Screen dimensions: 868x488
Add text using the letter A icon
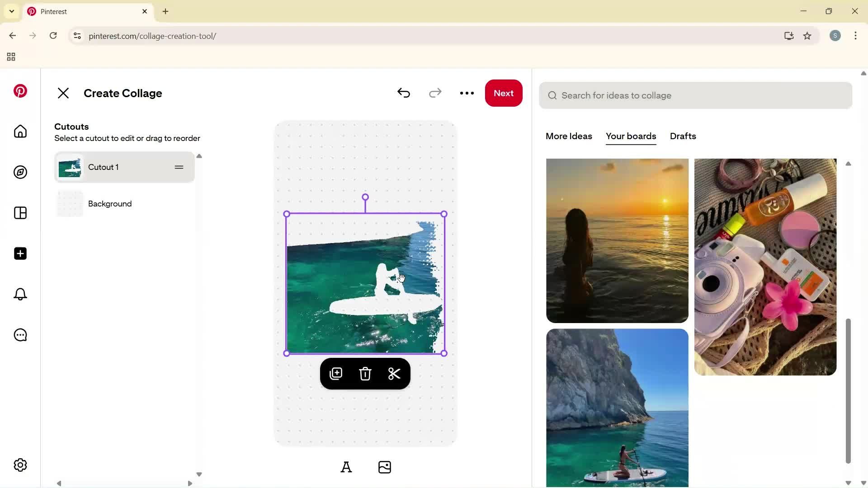pyautogui.click(x=346, y=467)
